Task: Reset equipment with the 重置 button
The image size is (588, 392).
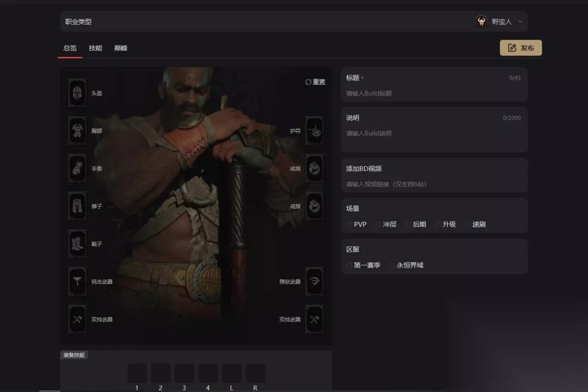Action: click(315, 82)
